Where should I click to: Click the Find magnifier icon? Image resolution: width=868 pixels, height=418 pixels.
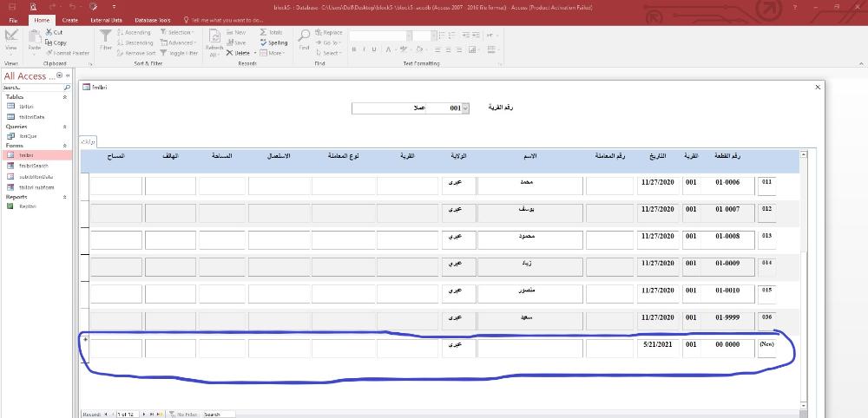click(x=304, y=36)
